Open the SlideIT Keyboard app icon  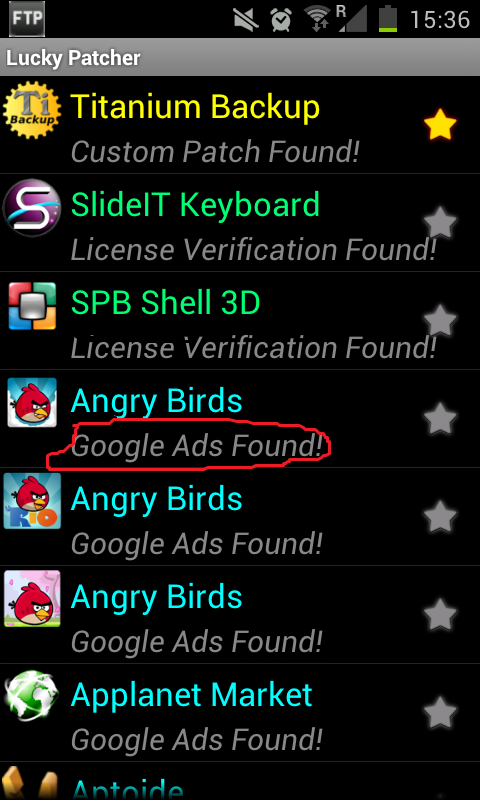point(32,208)
